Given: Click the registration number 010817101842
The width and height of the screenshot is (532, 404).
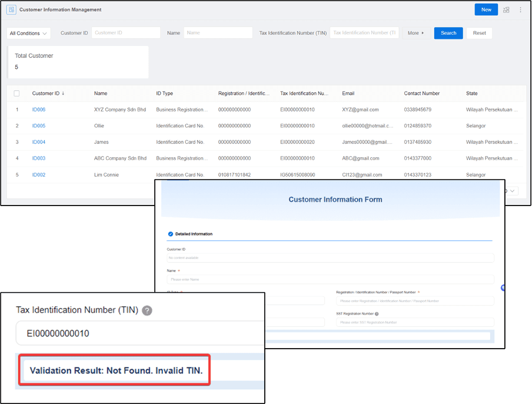Looking at the screenshot, I should 234,174.
